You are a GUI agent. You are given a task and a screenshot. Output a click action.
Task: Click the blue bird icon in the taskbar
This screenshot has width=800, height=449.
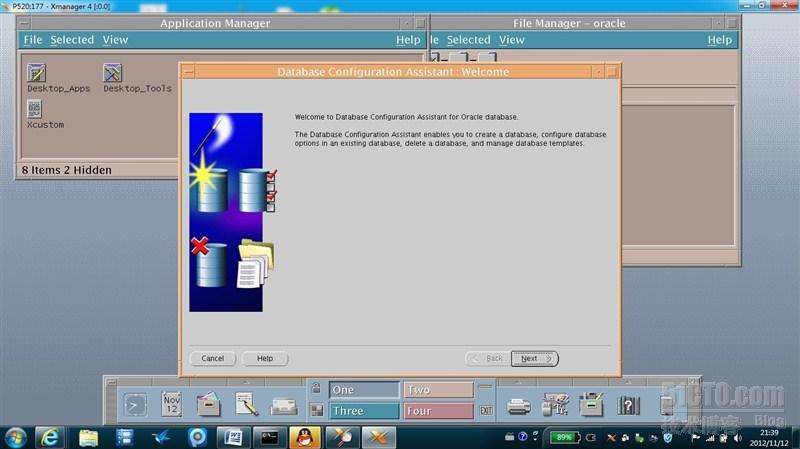[161, 438]
